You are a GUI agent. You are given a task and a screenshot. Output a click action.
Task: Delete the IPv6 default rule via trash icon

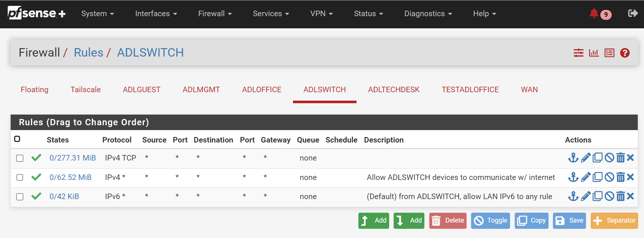pyautogui.click(x=620, y=196)
